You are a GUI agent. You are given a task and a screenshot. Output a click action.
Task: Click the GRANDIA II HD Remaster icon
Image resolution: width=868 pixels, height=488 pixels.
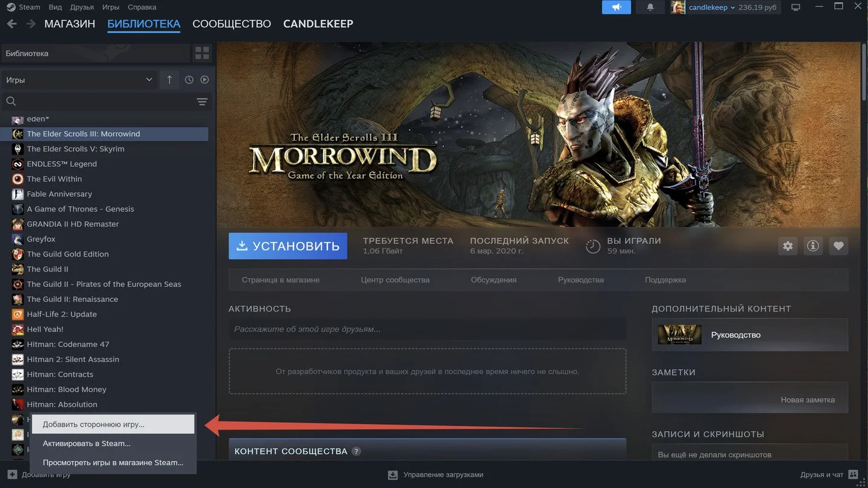point(17,224)
